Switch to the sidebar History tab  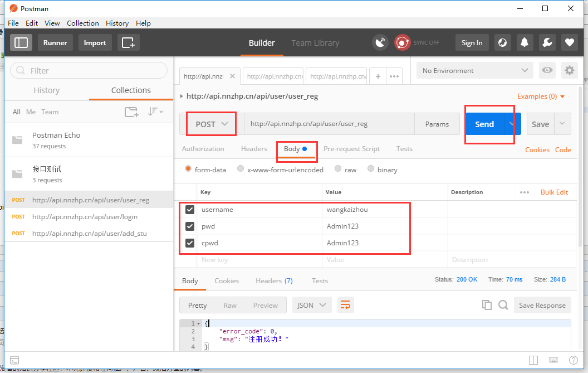[x=47, y=90]
